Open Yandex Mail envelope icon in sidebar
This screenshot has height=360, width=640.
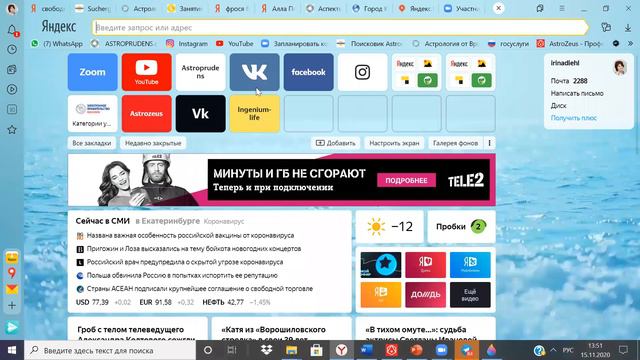pyautogui.click(x=12, y=289)
